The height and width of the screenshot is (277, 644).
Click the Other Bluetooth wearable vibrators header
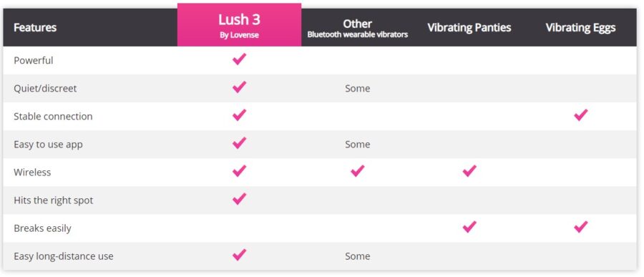coord(357,28)
